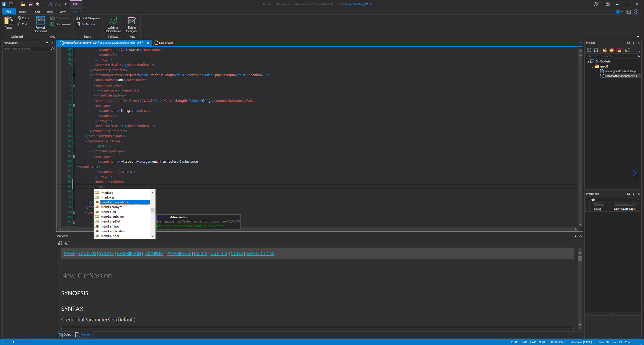Jump to the OUTPUTS link
The height and width of the screenshot is (345, 644).
219,254
